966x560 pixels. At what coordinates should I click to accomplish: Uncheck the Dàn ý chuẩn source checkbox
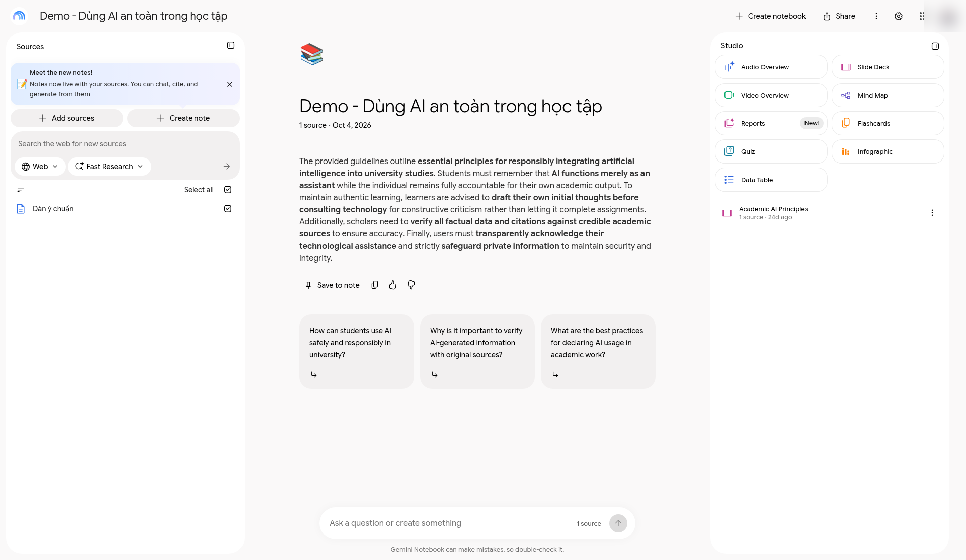[x=228, y=209]
